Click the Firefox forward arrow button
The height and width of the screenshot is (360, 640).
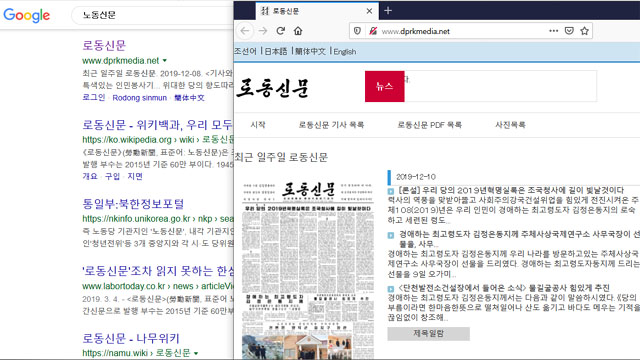pyautogui.click(x=263, y=31)
